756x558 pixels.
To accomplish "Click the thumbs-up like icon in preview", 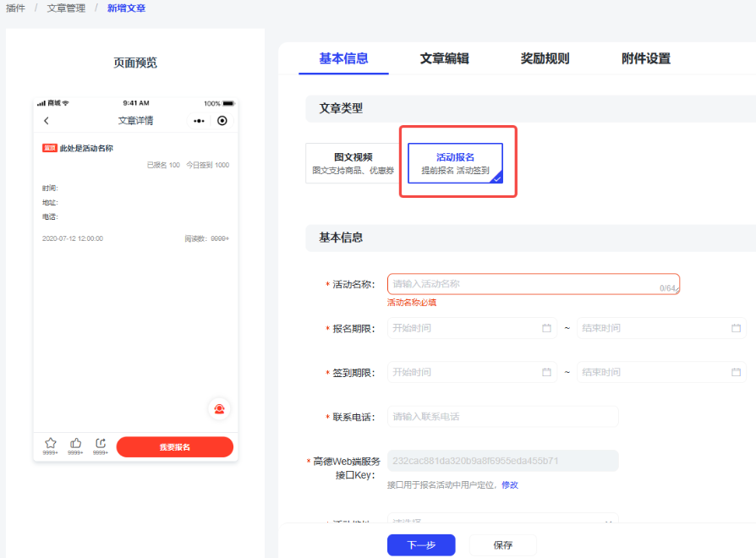I will point(76,443).
